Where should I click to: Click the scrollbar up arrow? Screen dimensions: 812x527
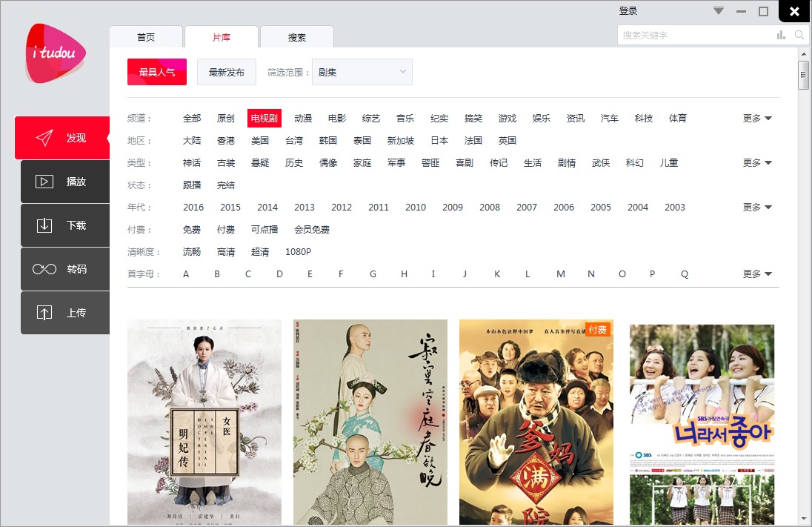[803, 54]
